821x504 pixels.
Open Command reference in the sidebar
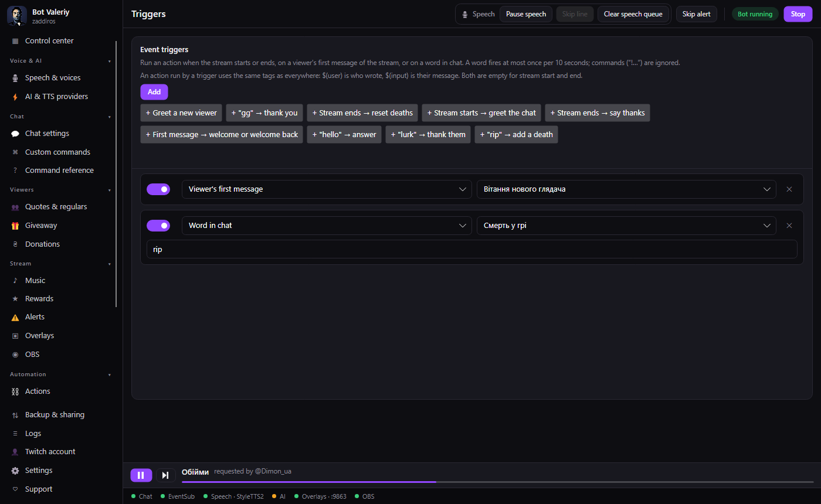pyautogui.click(x=60, y=171)
